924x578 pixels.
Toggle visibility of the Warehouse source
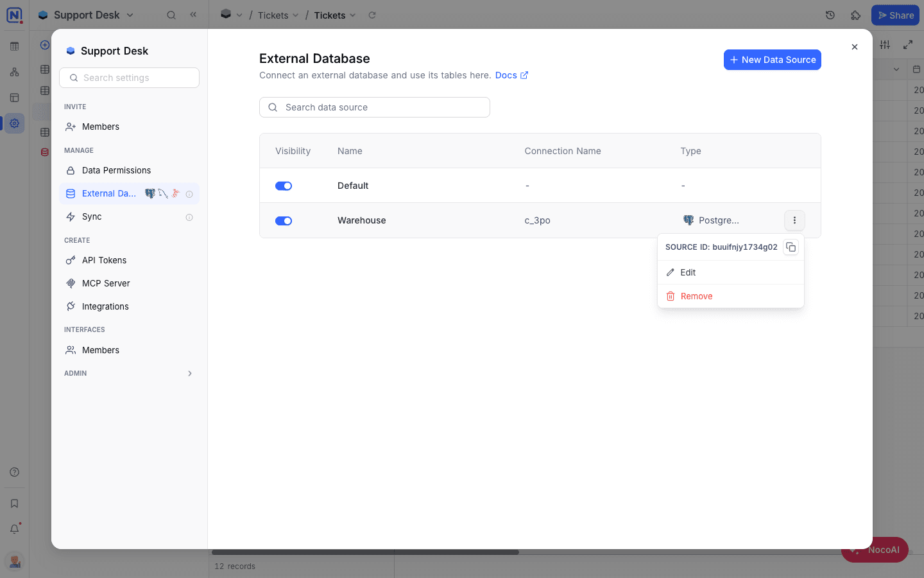[x=284, y=221]
